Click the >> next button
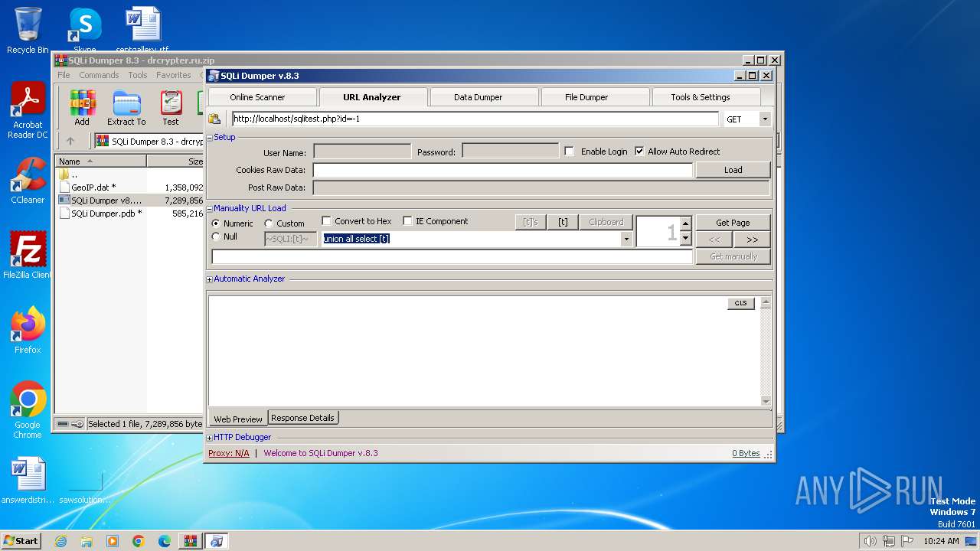 pyautogui.click(x=752, y=240)
